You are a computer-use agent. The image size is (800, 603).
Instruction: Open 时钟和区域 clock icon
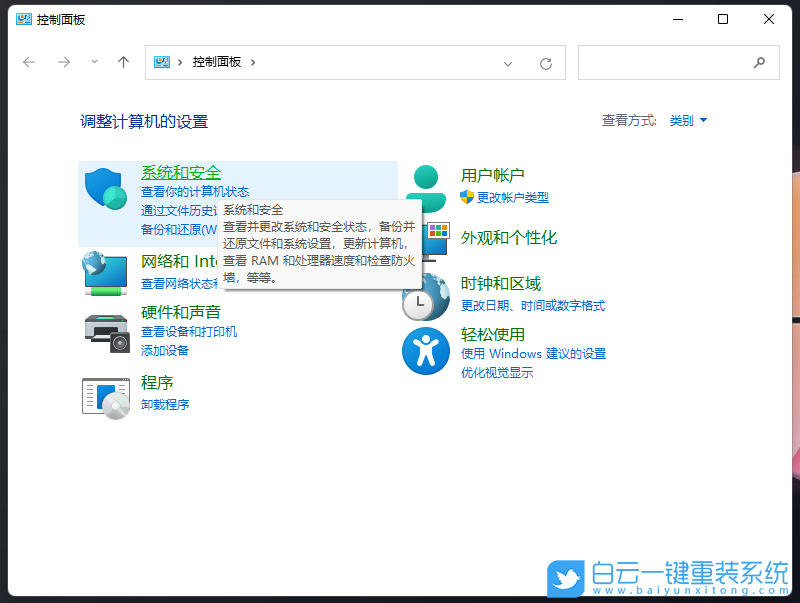click(426, 297)
